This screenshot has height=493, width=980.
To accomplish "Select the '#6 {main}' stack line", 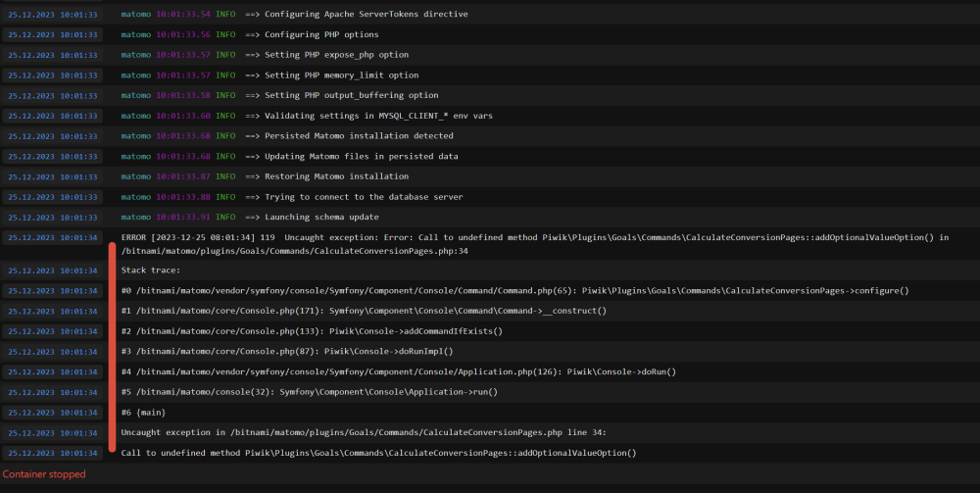I will [x=143, y=413].
